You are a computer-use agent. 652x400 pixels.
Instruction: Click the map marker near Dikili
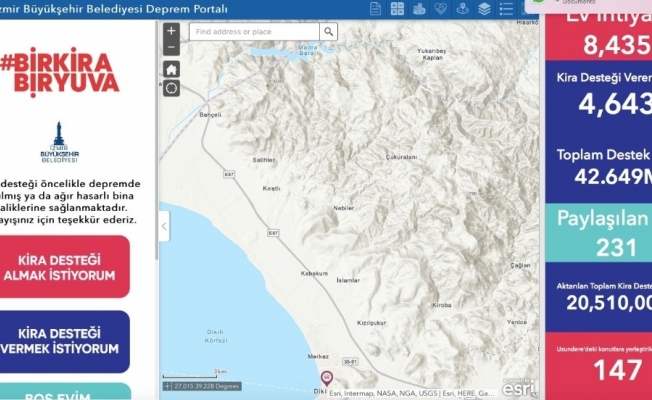(x=325, y=378)
